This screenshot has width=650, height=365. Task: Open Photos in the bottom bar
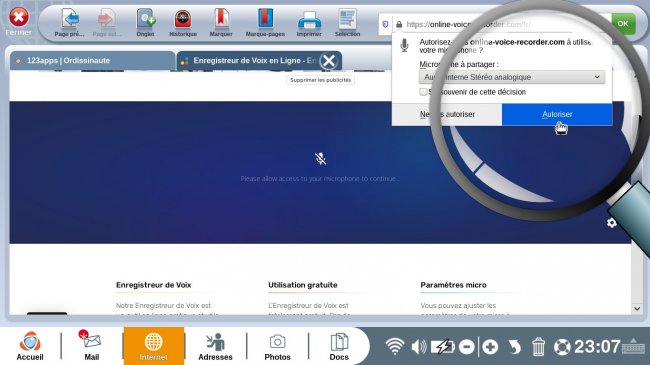[277, 346]
